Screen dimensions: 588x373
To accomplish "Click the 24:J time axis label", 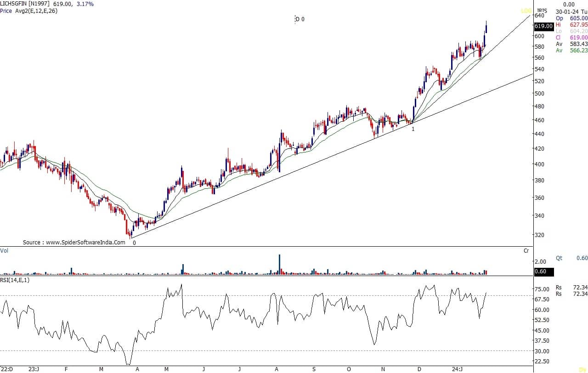I will click(x=457, y=369).
